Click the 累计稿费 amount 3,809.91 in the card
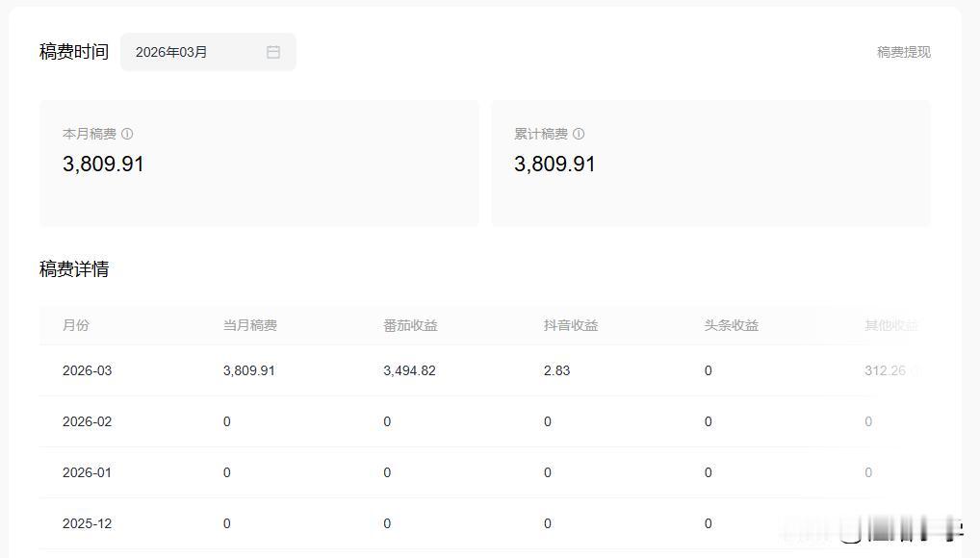 [x=554, y=165]
